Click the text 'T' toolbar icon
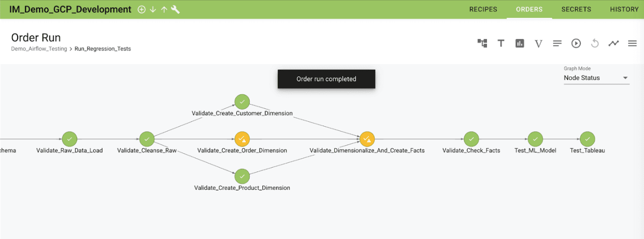The height and width of the screenshot is (239, 644). [501, 43]
